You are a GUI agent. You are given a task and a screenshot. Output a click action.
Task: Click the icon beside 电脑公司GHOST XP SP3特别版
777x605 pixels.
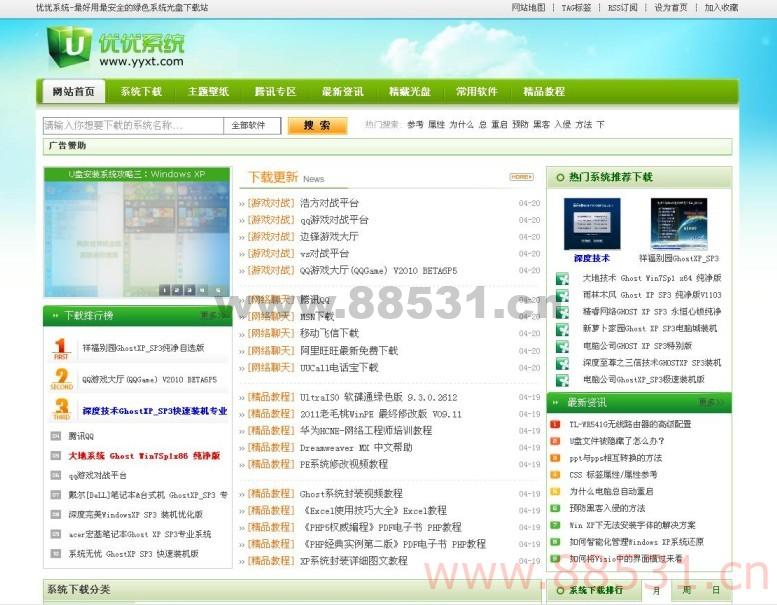tap(562, 346)
